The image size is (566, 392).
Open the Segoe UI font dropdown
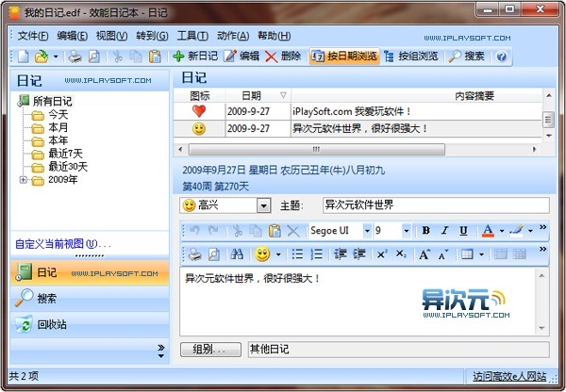click(x=367, y=231)
